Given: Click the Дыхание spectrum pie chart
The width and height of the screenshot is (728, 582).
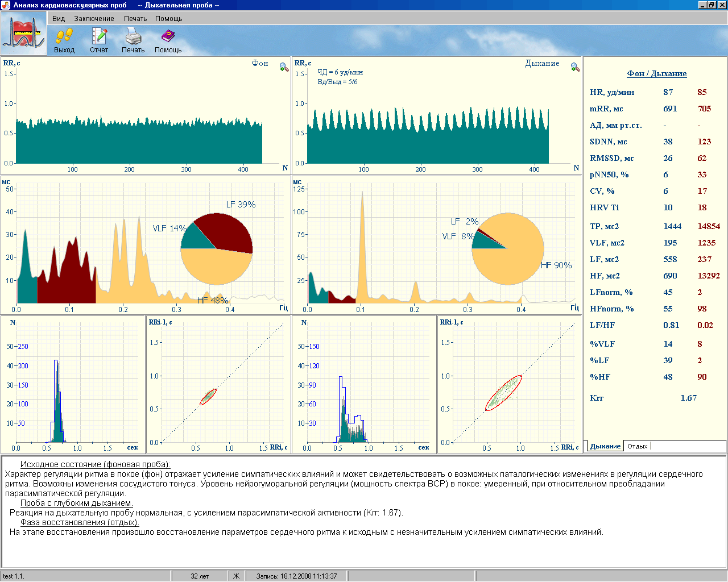Looking at the screenshot, I should coord(507,249).
